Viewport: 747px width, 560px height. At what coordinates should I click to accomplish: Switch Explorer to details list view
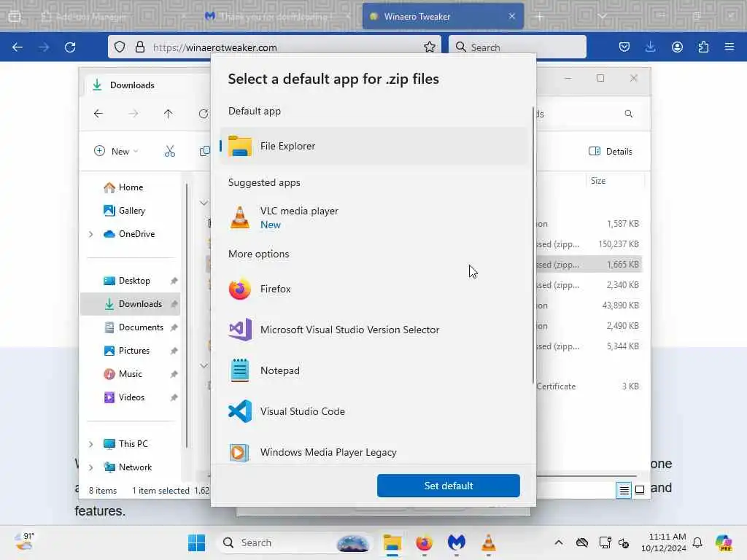624,490
